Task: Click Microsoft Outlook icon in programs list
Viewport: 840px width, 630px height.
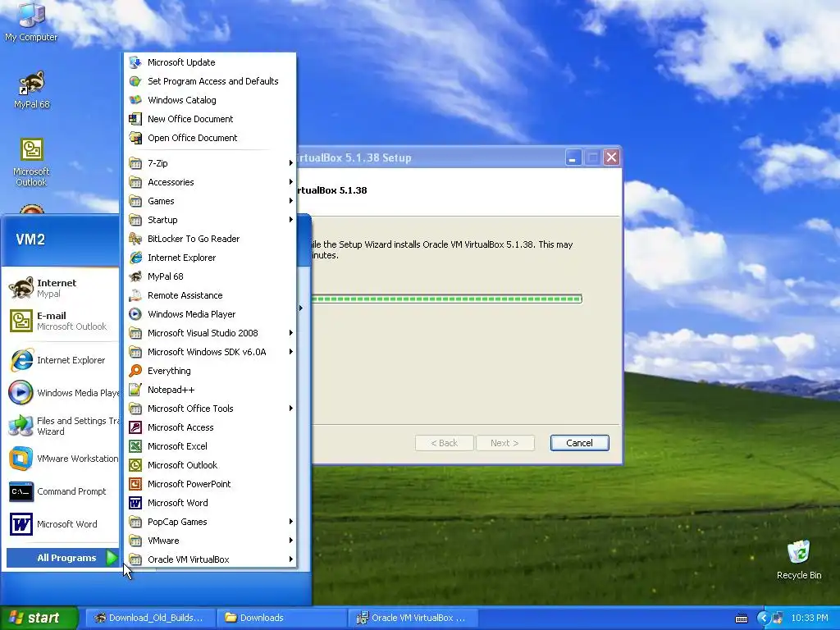Action: (135, 465)
